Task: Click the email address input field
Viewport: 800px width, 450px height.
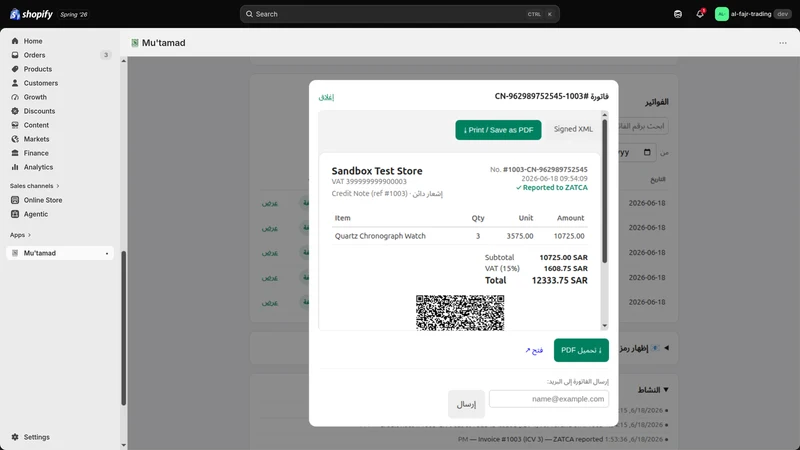Action: point(548,399)
